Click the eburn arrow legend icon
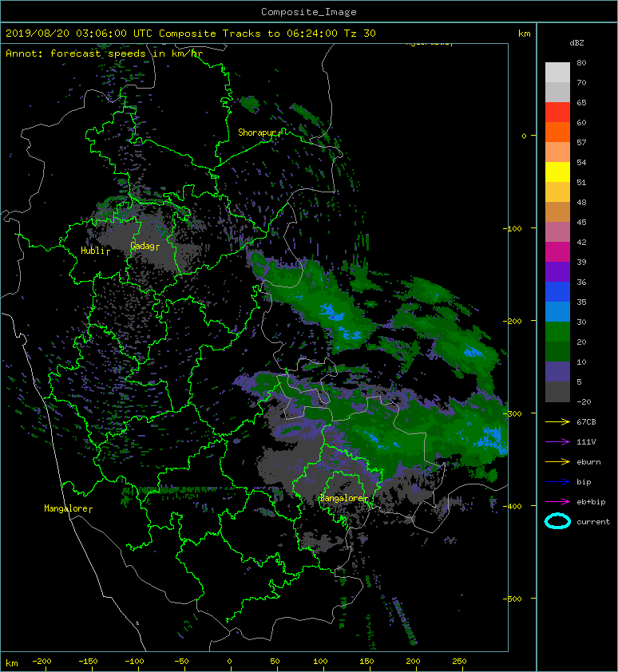The image size is (618, 672). (557, 461)
